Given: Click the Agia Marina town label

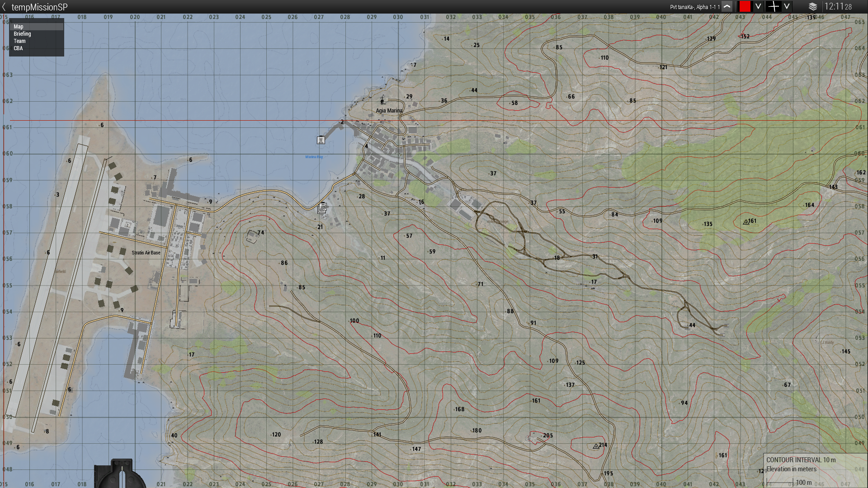Looking at the screenshot, I should point(389,111).
